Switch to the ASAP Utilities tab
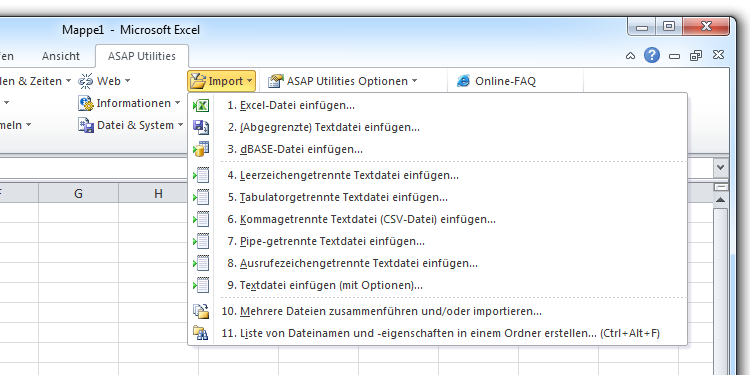 coord(142,56)
